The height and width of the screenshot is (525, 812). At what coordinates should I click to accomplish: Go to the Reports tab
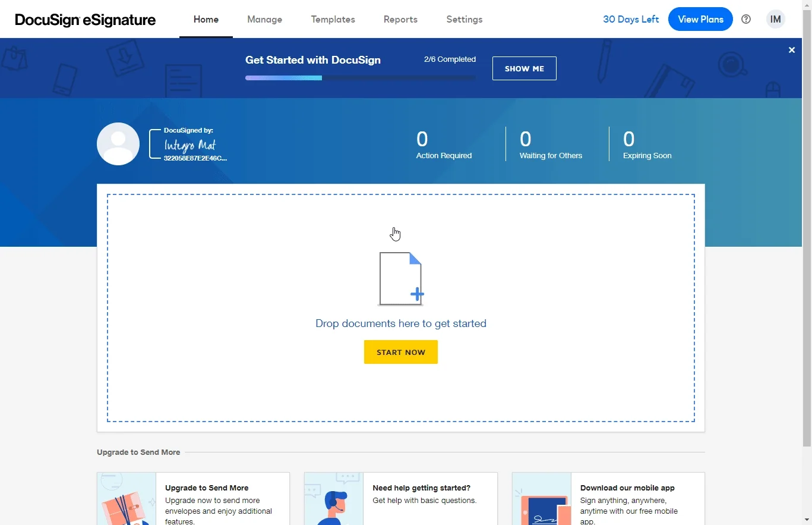point(400,19)
